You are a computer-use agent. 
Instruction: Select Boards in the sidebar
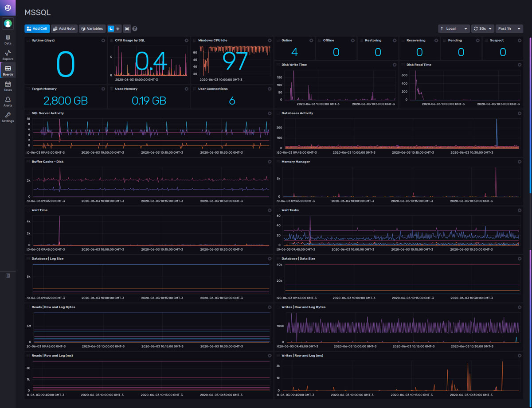coord(8,71)
